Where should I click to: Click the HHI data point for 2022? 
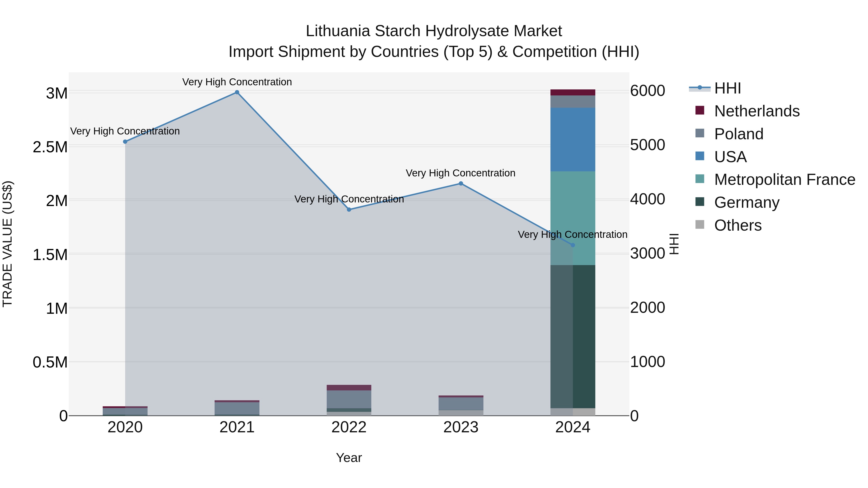349,209
